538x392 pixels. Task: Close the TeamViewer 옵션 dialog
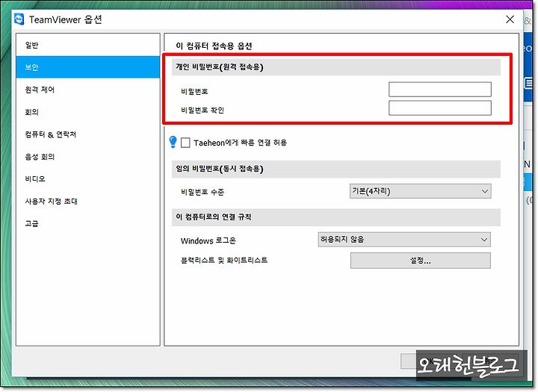[510, 19]
